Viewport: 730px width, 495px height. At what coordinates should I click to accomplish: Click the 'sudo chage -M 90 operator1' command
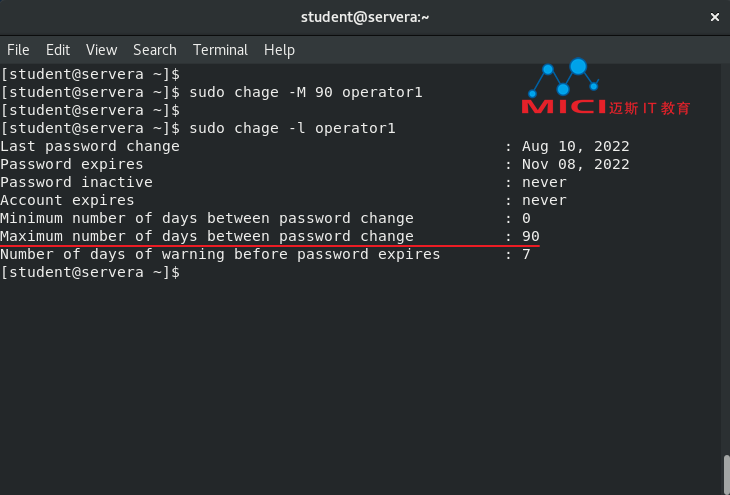pos(306,92)
